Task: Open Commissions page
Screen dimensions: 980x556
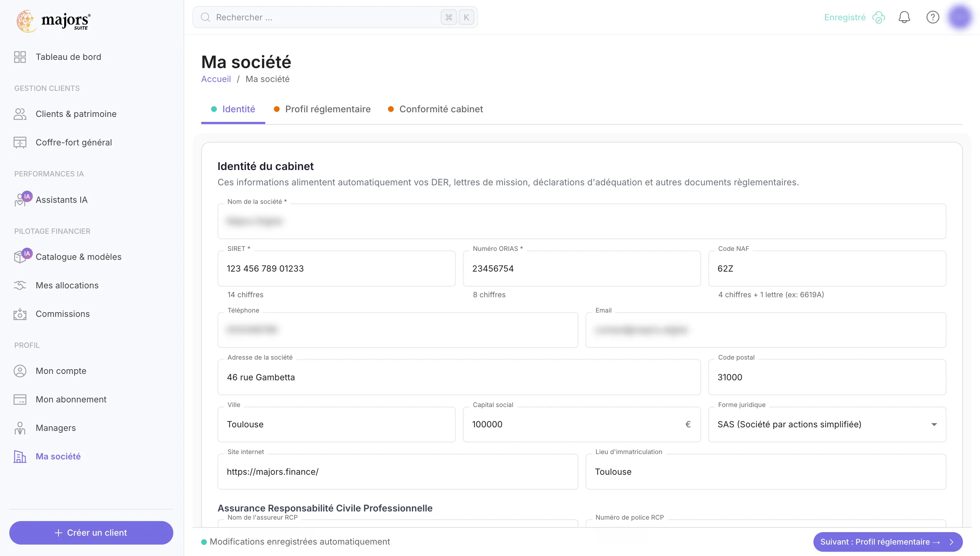Action: point(63,314)
